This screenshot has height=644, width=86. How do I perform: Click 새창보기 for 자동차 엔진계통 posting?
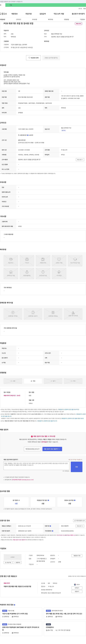click(x=77, y=592)
